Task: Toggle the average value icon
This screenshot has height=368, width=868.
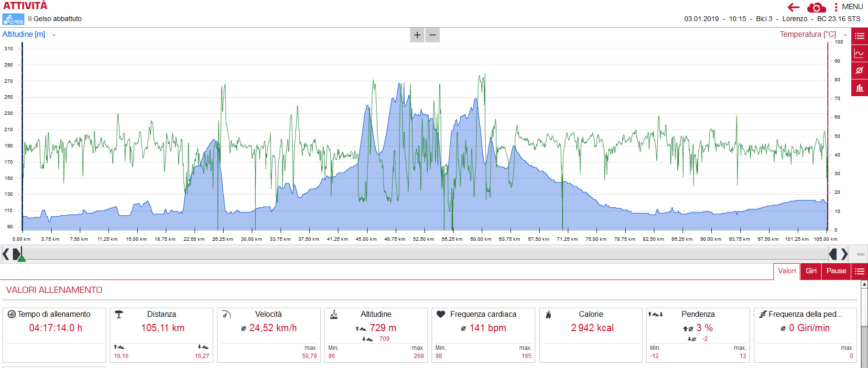Action: [x=859, y=70]
